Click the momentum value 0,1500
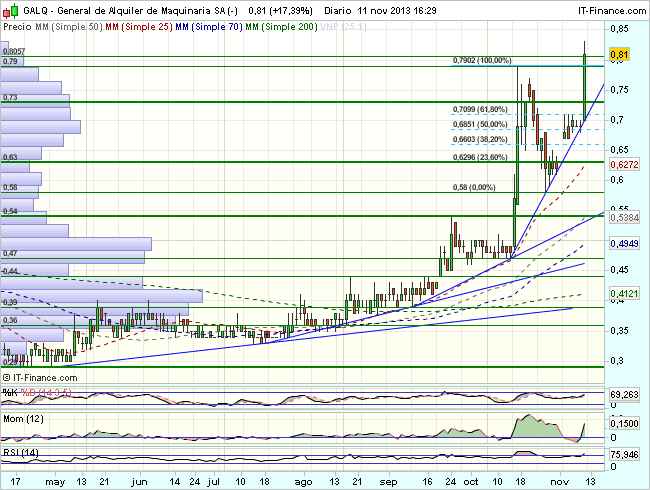Image resolution: width=650 pixels, height=490 pixels. coord(624,424)
